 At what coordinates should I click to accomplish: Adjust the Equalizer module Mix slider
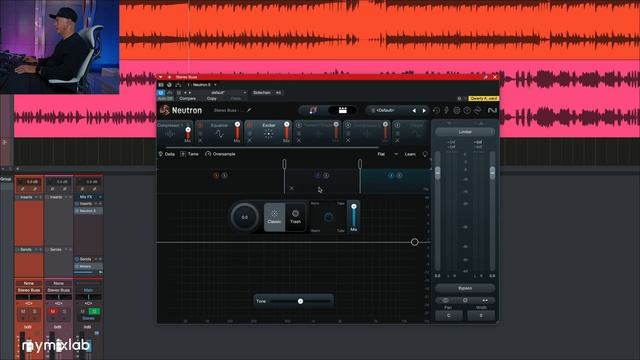[x=237, y=131]
